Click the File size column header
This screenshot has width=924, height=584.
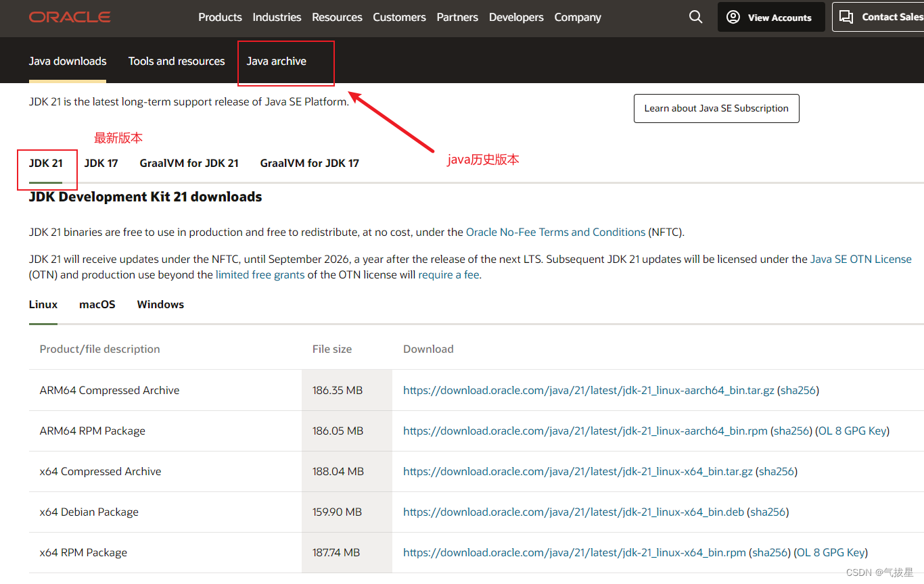pos(332,349)
